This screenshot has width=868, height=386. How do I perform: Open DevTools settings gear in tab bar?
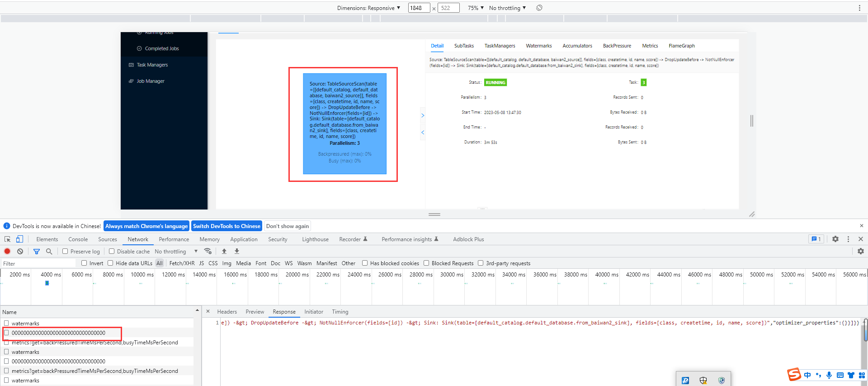(x=835, y=239)
